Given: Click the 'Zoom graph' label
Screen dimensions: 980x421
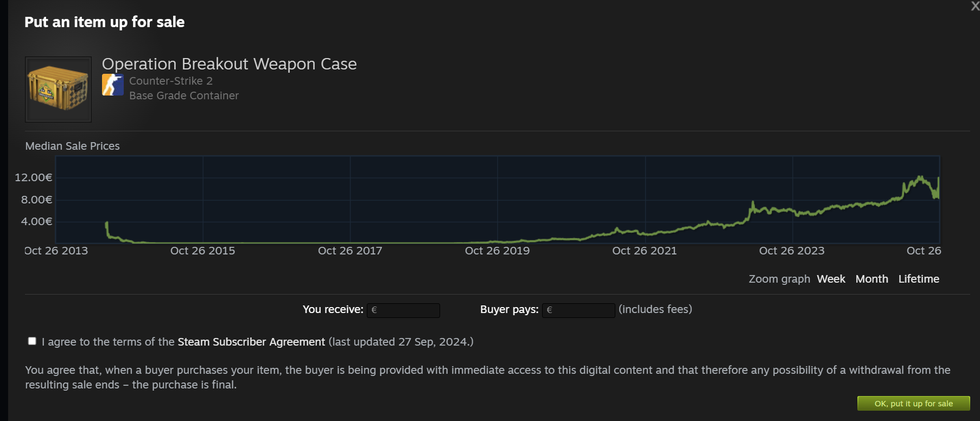Looking at the screenshot, I should point(779,279).
